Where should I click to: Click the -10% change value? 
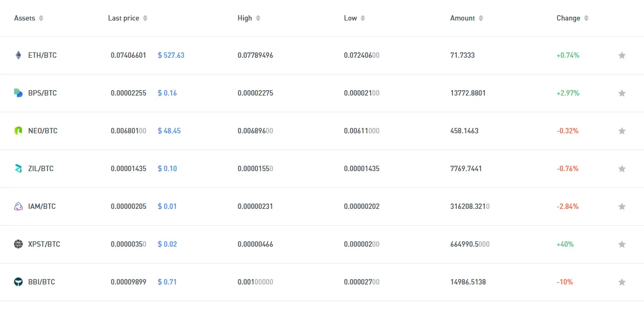pos(565,282)
